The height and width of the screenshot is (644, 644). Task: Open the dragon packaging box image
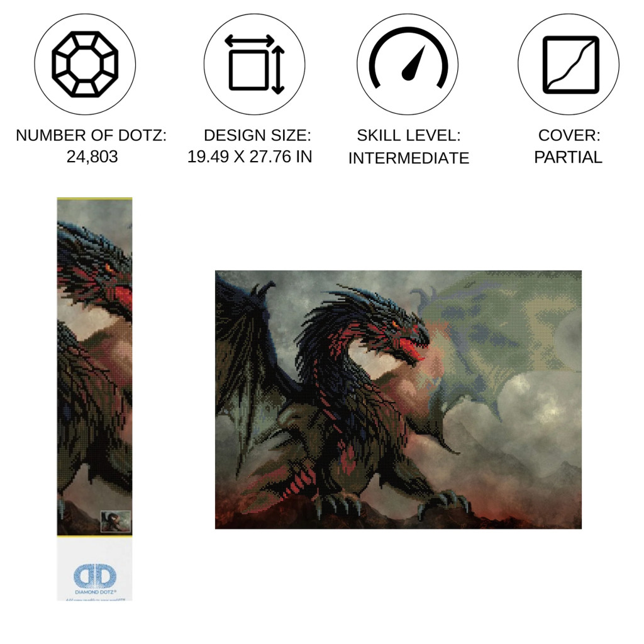[94, 399]
